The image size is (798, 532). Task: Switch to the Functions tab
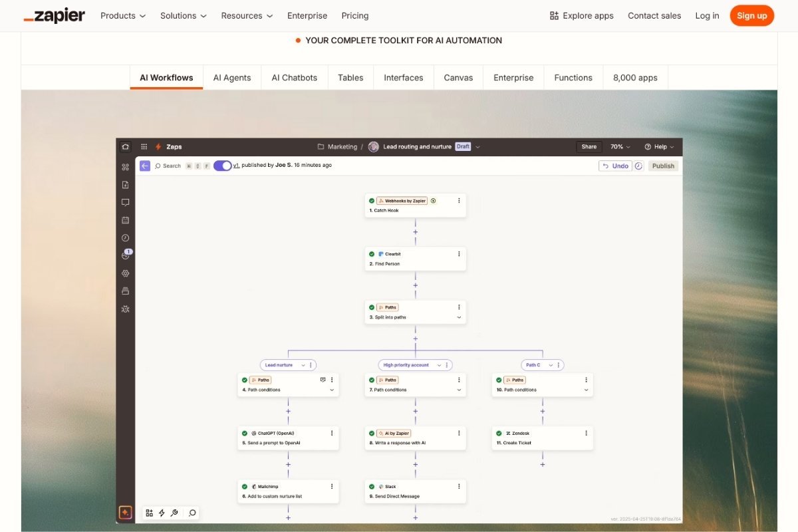tap(573, 78)
